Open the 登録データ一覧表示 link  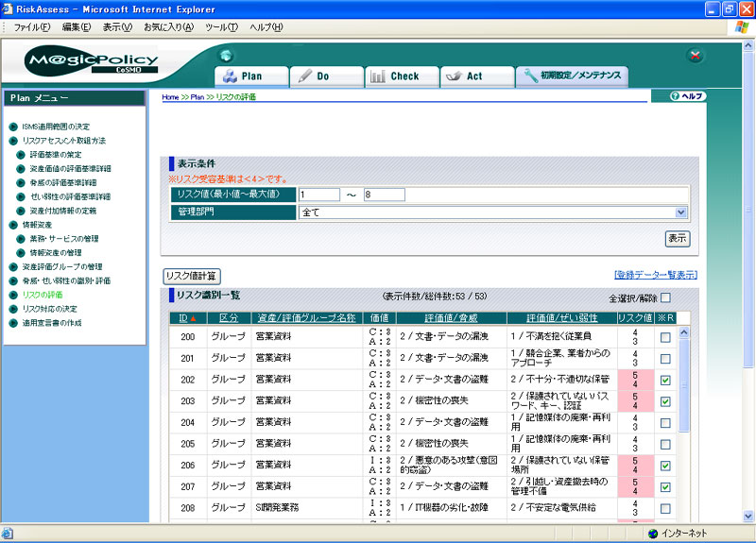(x=656, y=275)
